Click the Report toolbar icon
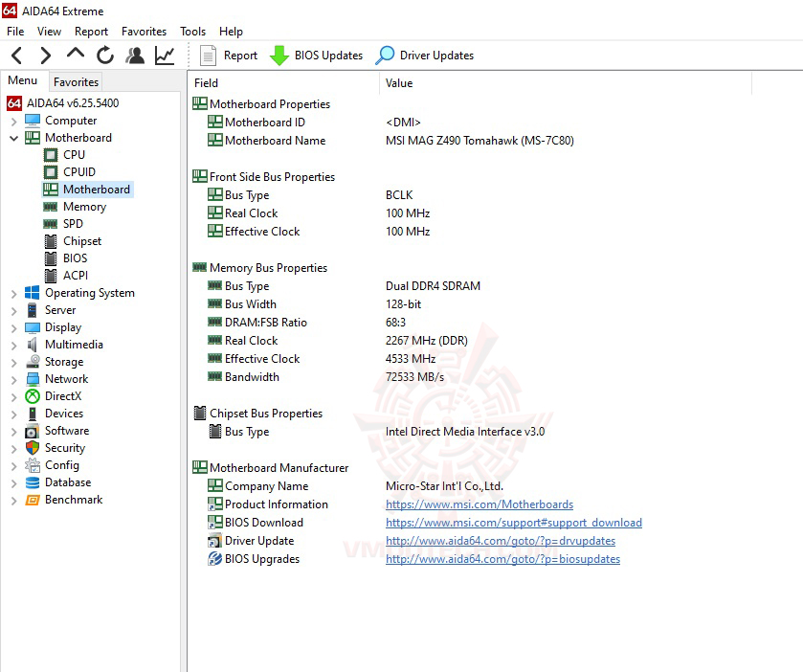 tap(209, 55)
